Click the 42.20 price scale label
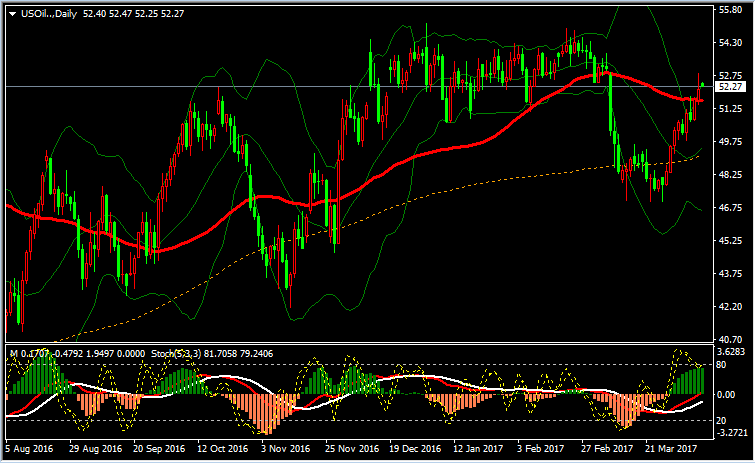Image resolution: width=755 pixels, height=463 pixels. [x=730, y=307]
